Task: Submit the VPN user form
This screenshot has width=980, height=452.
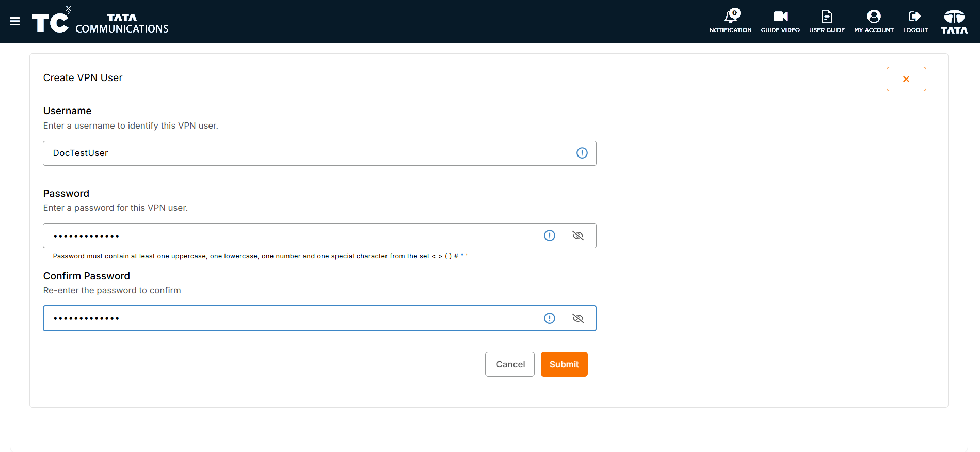Action: (564, 364)
